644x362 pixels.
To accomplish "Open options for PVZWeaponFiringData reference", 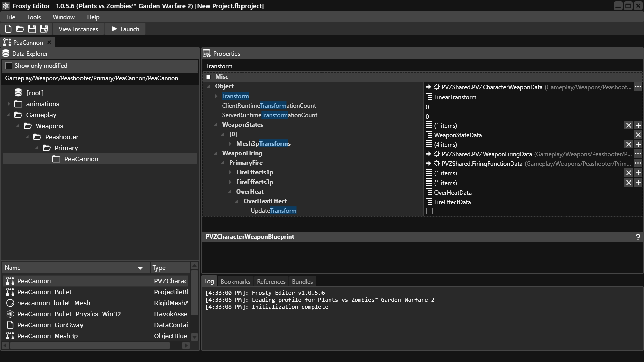I will tap(638, 154).
